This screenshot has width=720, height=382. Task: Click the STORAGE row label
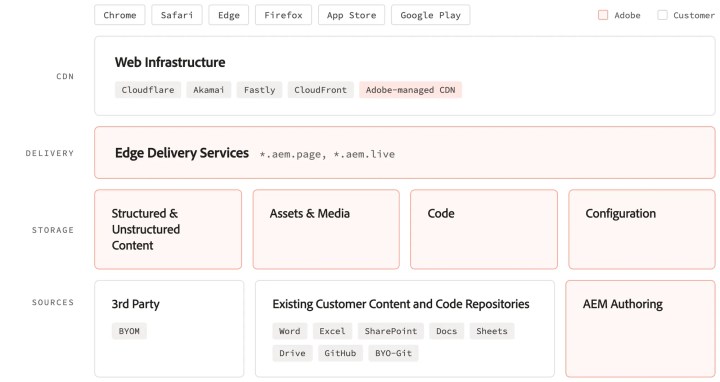[x=53, y=230]
